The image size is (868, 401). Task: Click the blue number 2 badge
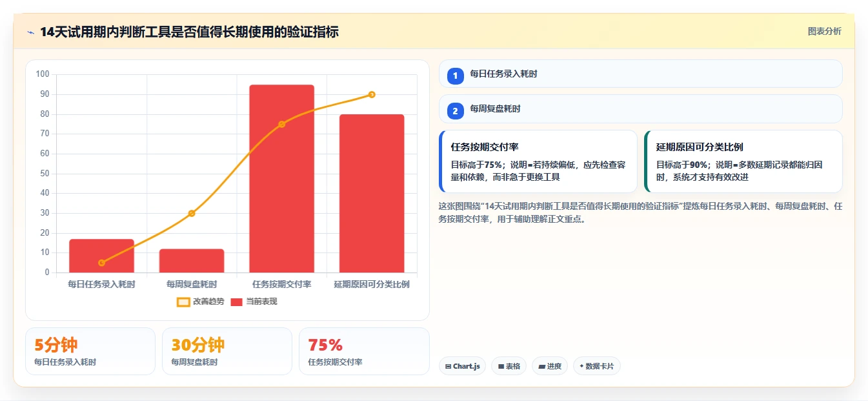coord(455,111)
